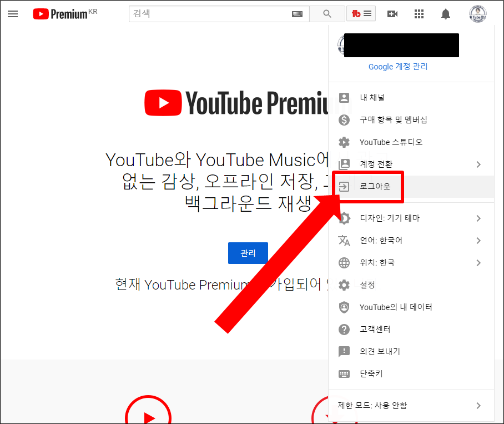Click the large YouTube Premium banner logo
The width and height of the screenshot is (504, 424).
point(236,103)
